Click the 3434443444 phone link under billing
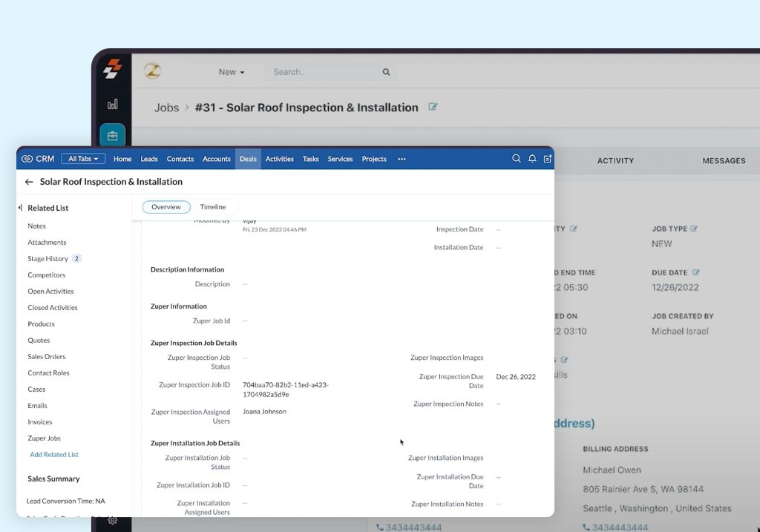760x532 pixels. 620,527
